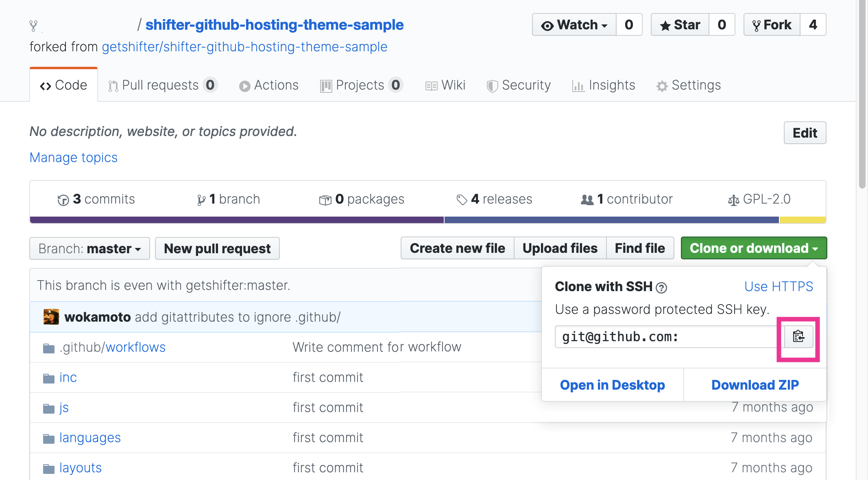Switch to the Projects tab

(361, 85)
